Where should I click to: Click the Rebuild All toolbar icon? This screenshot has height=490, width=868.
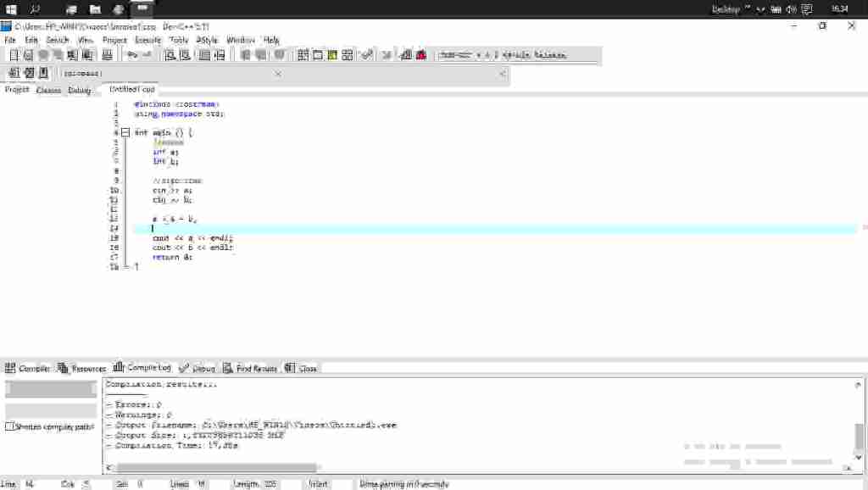tap(348, 55)
